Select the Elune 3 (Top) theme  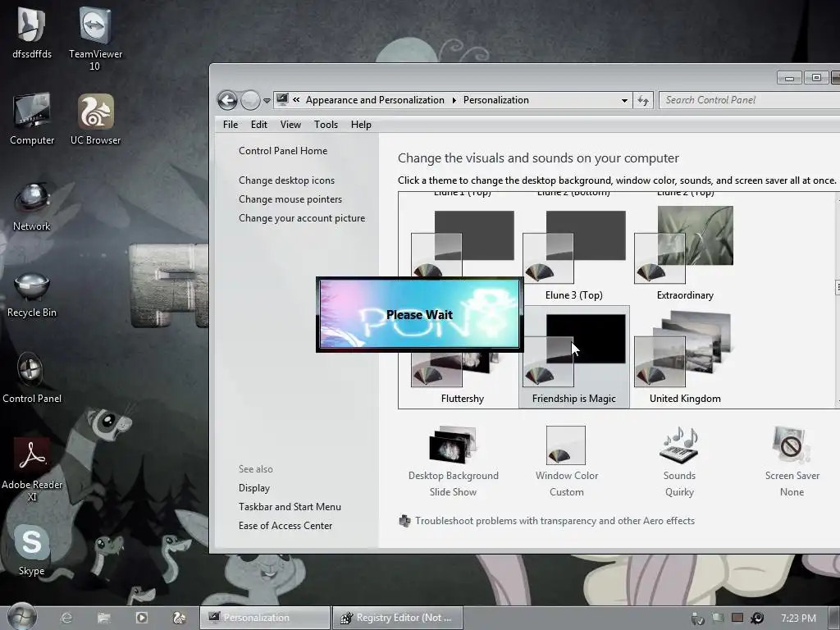click(573, 254)
